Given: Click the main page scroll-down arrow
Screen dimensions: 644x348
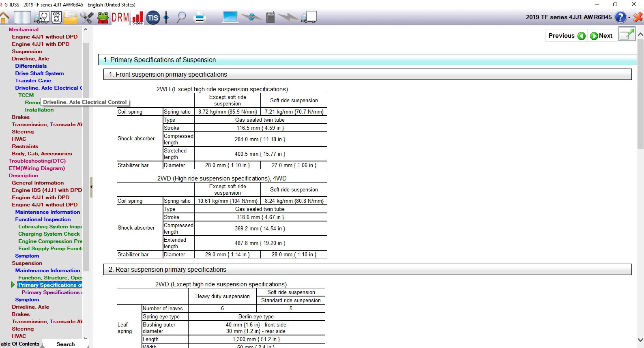Looking at the screenshot, I should (x=640, y=340).
